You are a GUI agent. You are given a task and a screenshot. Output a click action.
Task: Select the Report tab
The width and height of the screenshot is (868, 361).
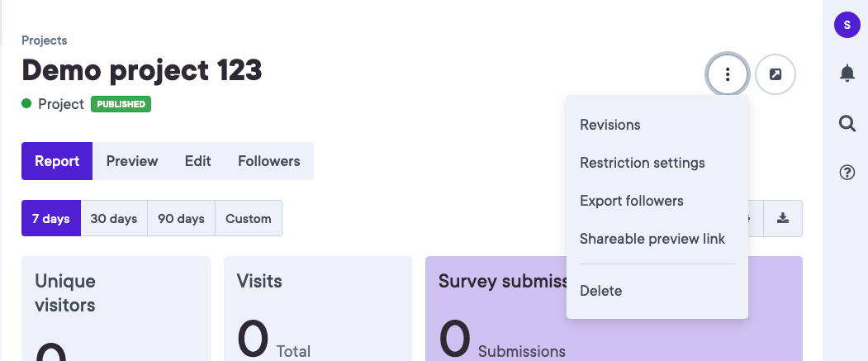[57, 161]
